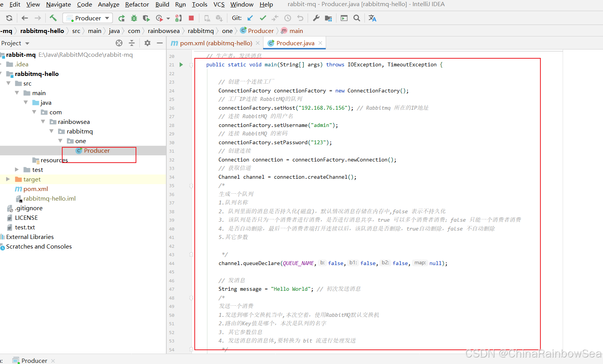Viewport: 603px width, 364px height.
Task: Click the rabbitmq-hello breadcrumb in navigation bar
Action: [x=42, y=31]
